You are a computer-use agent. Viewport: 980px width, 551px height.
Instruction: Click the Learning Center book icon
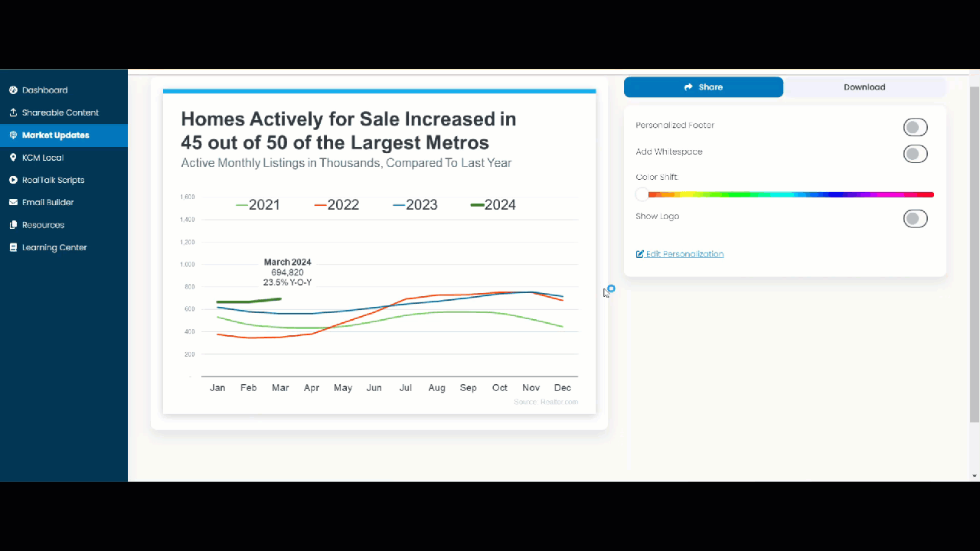(x=13, y=248)
